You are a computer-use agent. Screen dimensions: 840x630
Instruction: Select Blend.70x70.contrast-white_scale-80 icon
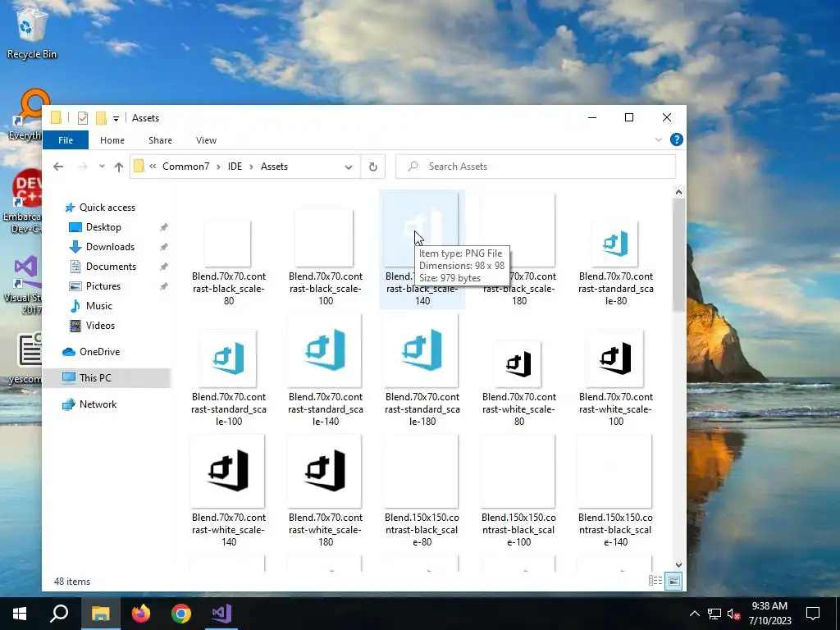(518, 364)
